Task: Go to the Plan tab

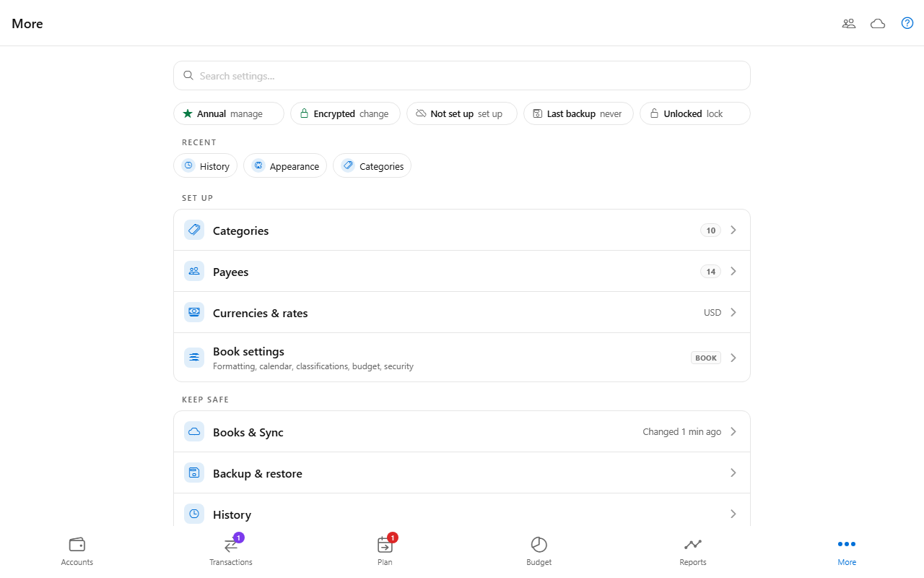Action: tap(385, 551)
